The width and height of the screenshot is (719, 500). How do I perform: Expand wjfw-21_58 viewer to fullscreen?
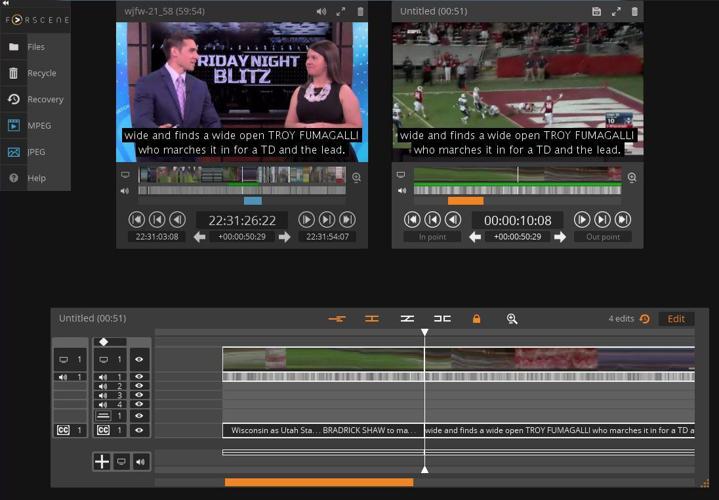point(341,11)
